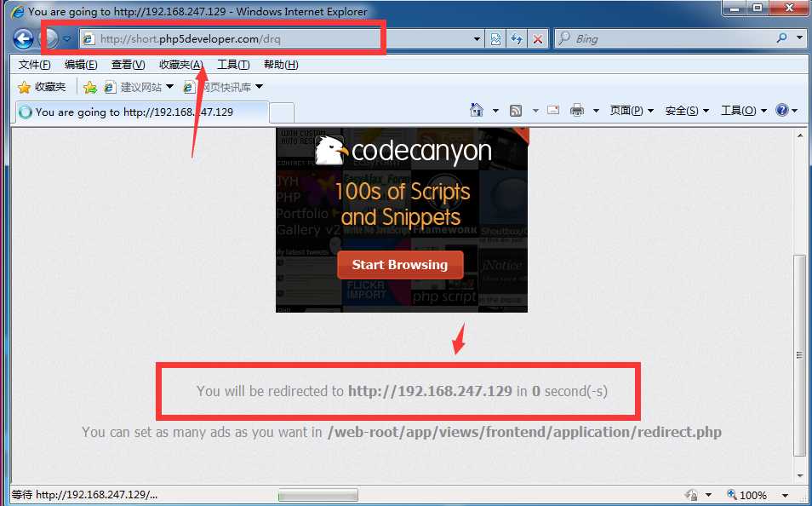Click the new tab button
The image size is (812, 506).
(283, 112)
